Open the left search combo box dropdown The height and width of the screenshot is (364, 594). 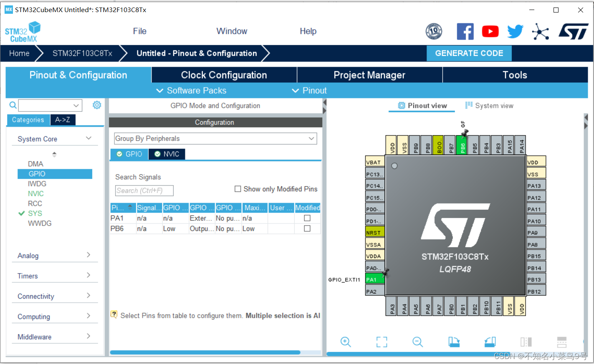(x=76, y=105)
